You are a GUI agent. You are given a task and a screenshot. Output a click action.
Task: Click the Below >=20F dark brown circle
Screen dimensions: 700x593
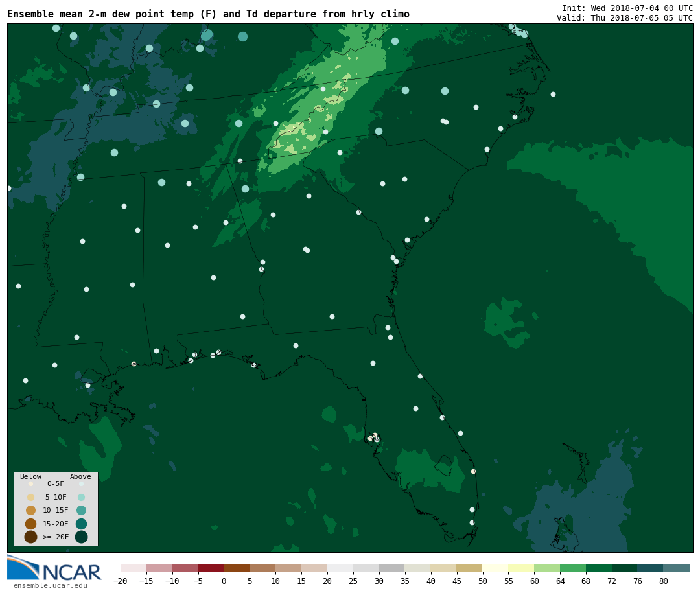click(31, 537)
